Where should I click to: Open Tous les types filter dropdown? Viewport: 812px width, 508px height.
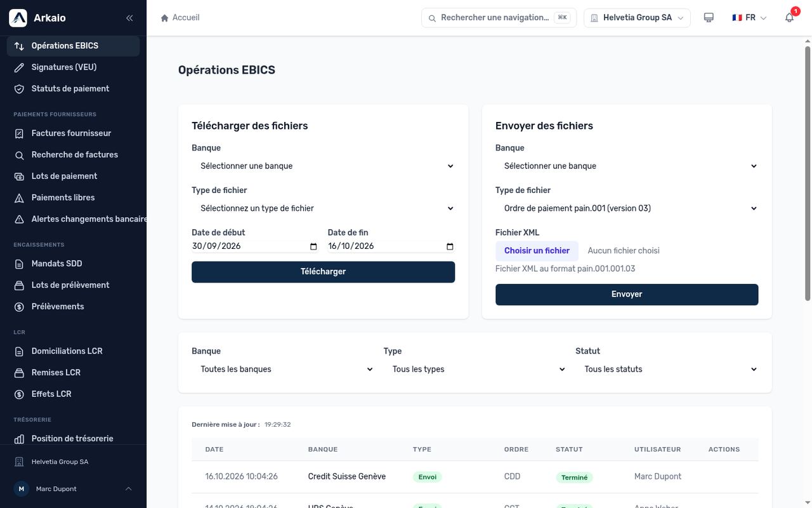click(475, 369)
